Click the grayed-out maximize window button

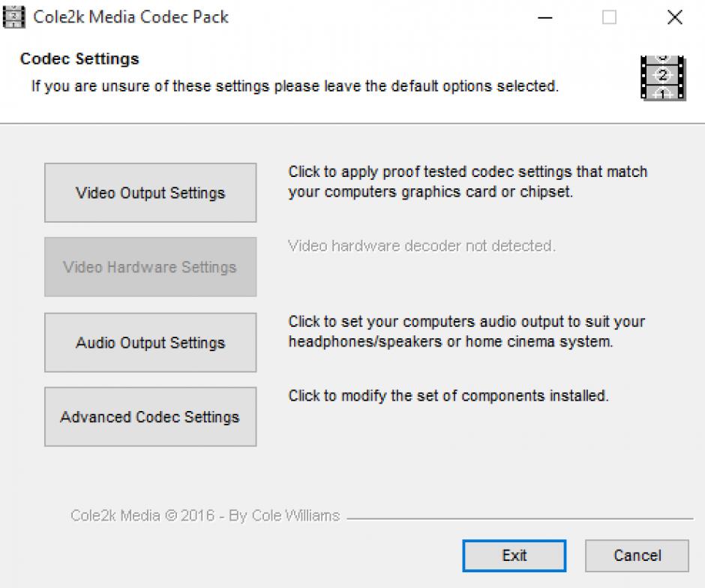pyautogui.click(x=609, y=17)
